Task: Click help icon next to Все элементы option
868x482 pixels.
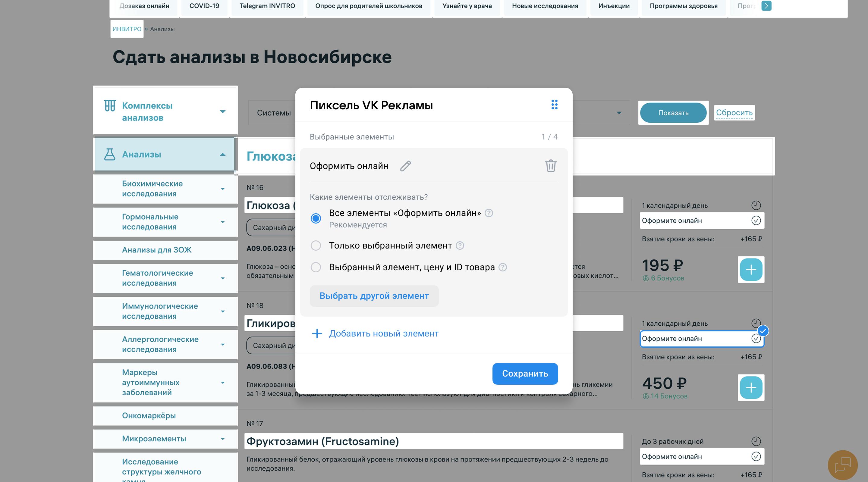Action: tap(489, 213)
